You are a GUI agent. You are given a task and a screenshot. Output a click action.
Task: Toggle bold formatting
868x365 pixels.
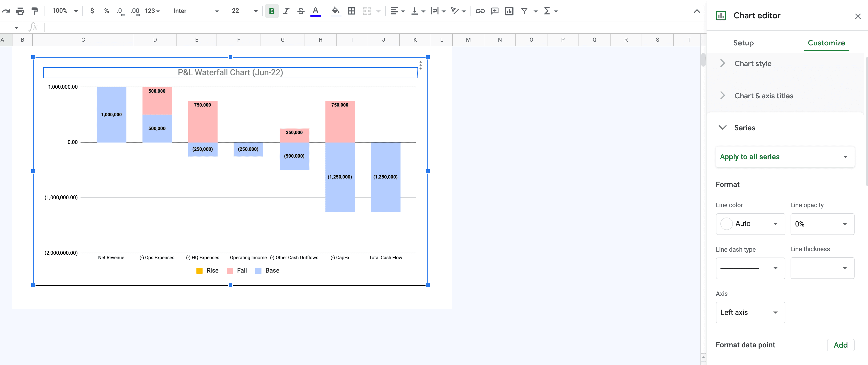point(272,11)
